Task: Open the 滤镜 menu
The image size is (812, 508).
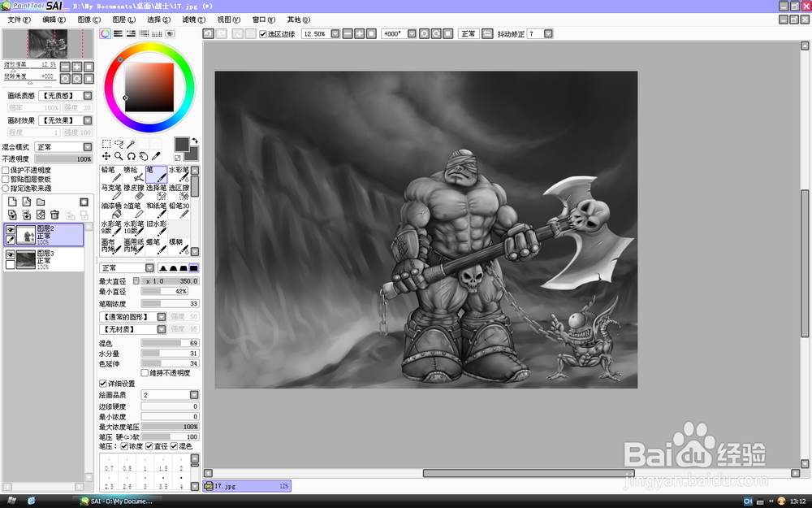Action: pos(194,20)
